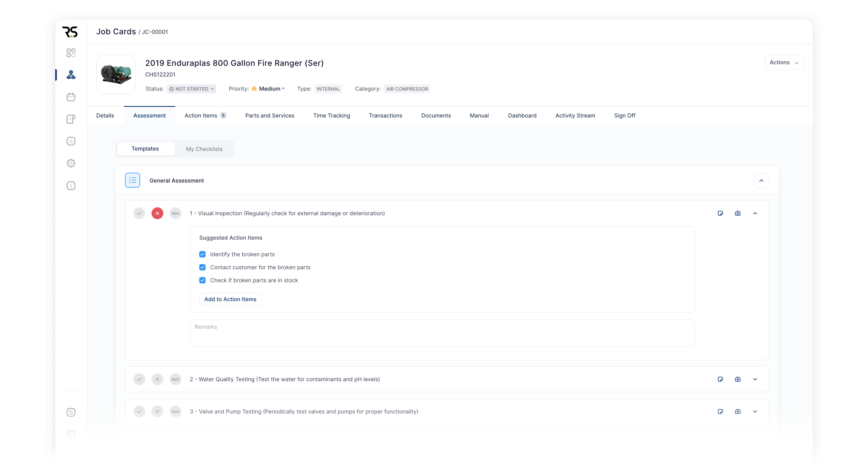
Task: Attach photo to Visual Inspection item
Action: coord(737,213)
